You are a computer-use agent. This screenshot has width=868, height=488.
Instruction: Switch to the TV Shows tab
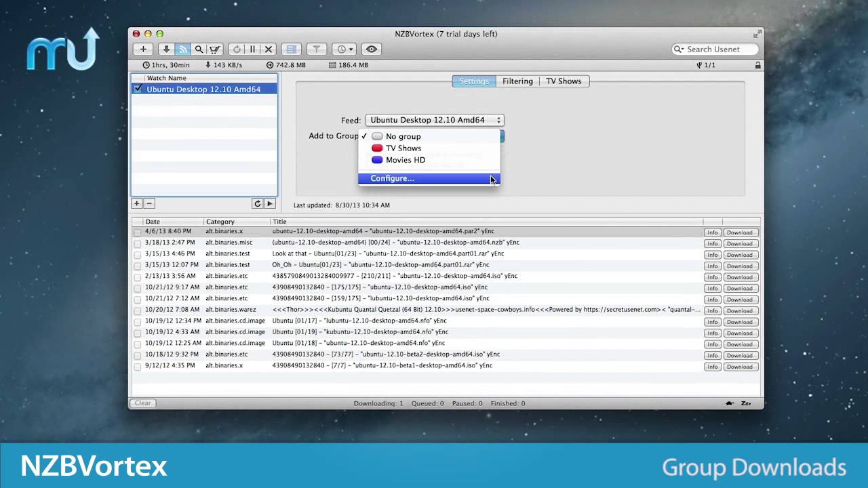click(564, 81)
